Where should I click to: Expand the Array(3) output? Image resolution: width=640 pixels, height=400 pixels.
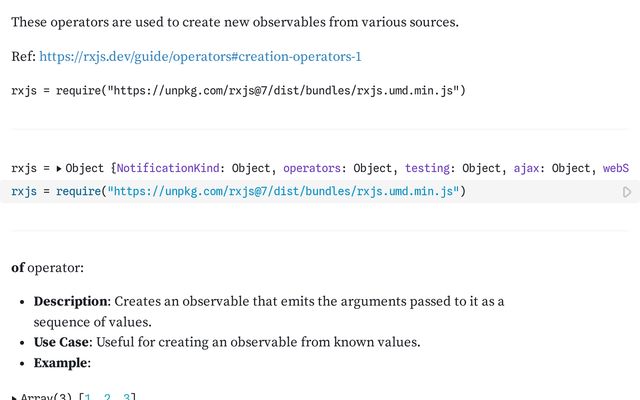(x=13, y=397)
